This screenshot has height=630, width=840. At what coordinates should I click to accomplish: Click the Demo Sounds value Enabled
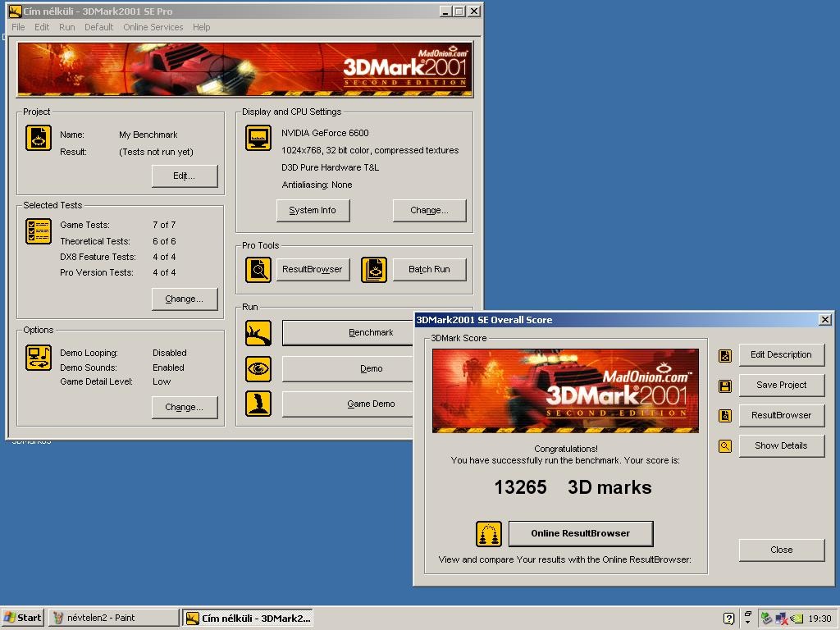pos(168,367)
